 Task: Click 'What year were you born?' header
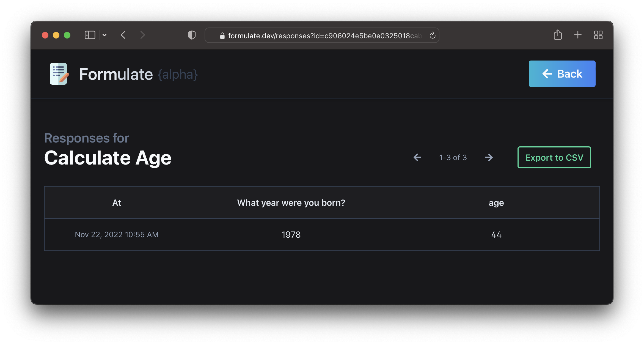(x=291, y=203)
